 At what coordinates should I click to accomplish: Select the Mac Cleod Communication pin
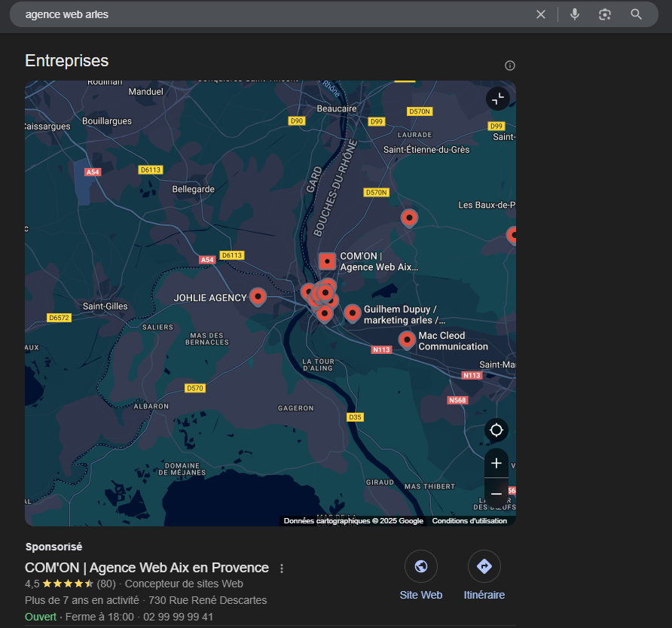pos(407,340)
